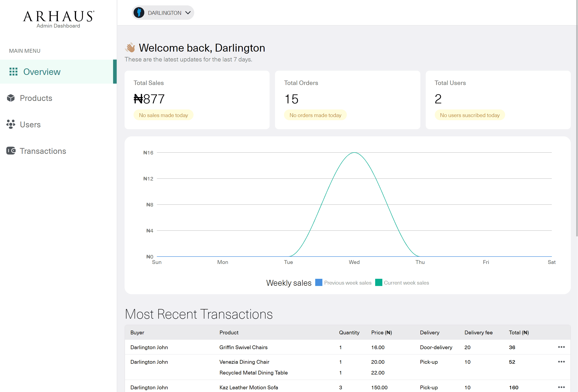Open the Products menu item
The width and height of the screenshot is (578, 392).
coord(36,98)
